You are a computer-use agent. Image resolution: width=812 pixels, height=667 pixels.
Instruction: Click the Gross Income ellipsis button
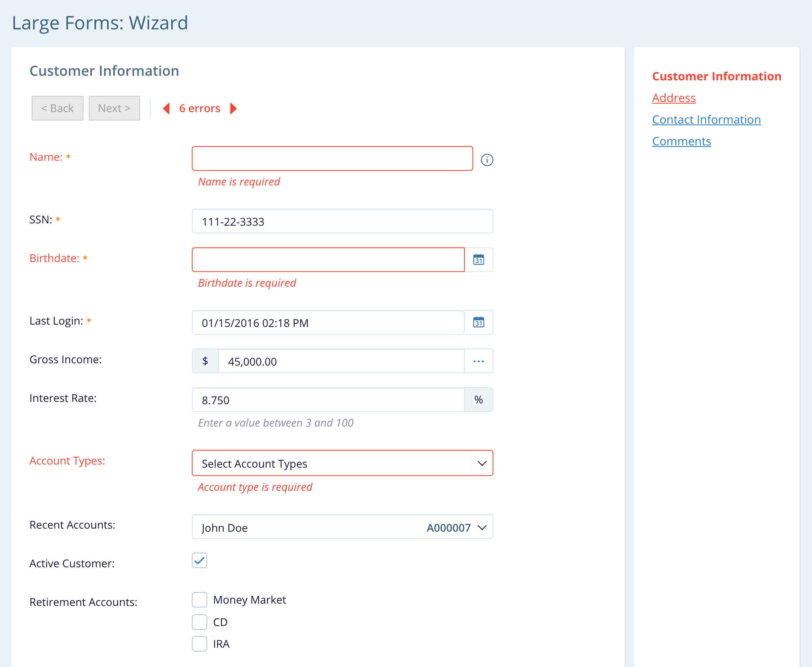(x=478, y=361)
